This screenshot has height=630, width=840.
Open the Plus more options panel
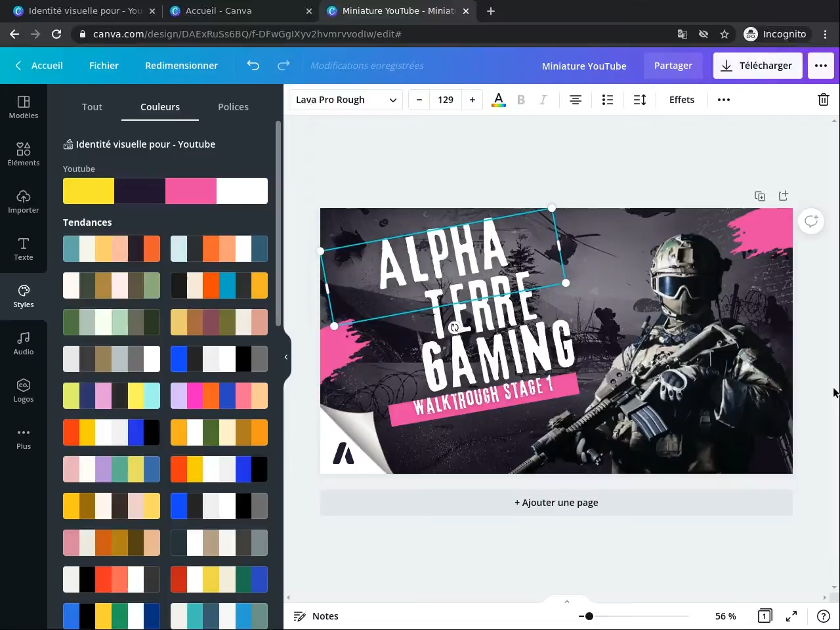(24, 438)
